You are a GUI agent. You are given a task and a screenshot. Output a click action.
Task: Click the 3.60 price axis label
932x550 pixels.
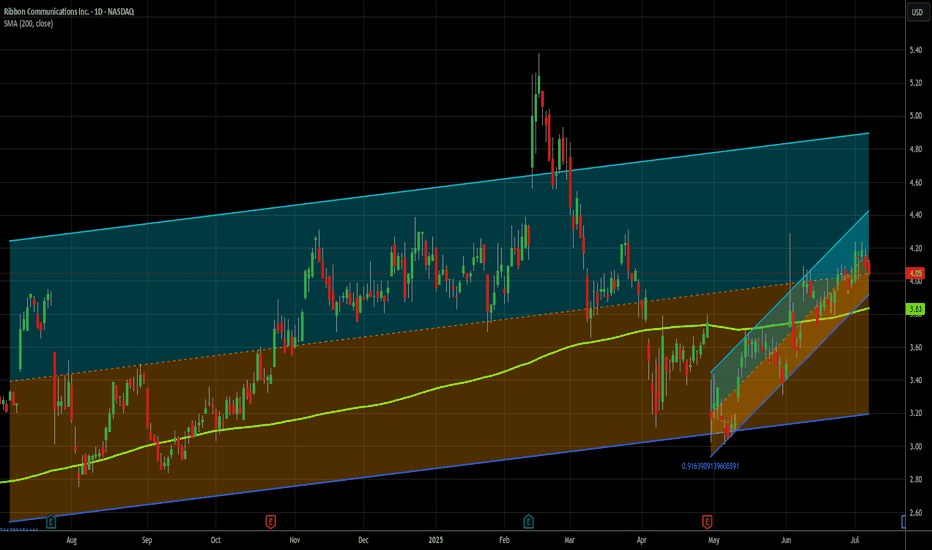click(x=915, y=347)
